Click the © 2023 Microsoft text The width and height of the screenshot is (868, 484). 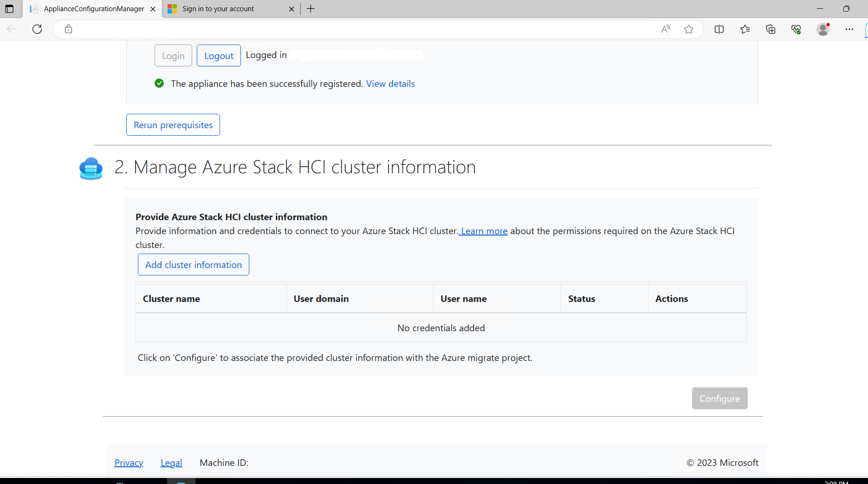point(723,463)
